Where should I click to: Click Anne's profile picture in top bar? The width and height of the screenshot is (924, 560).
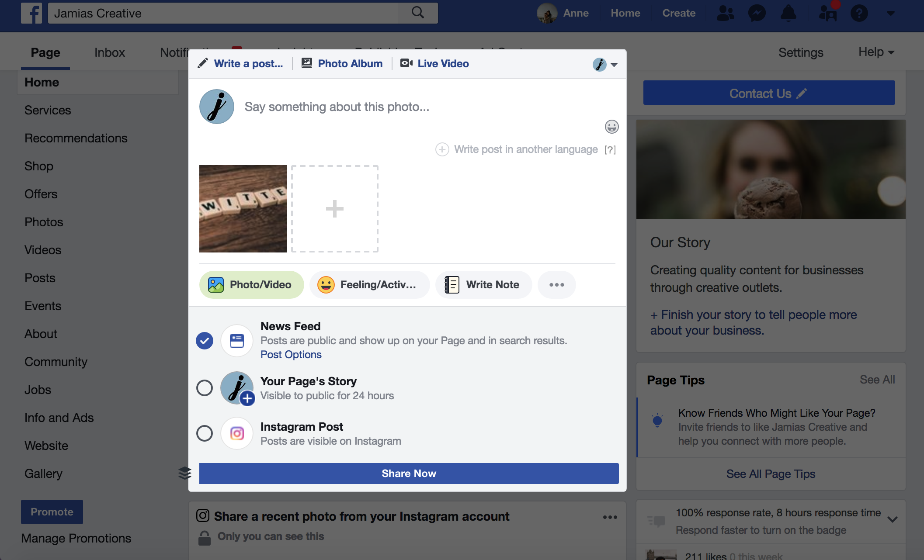point(547,13)
